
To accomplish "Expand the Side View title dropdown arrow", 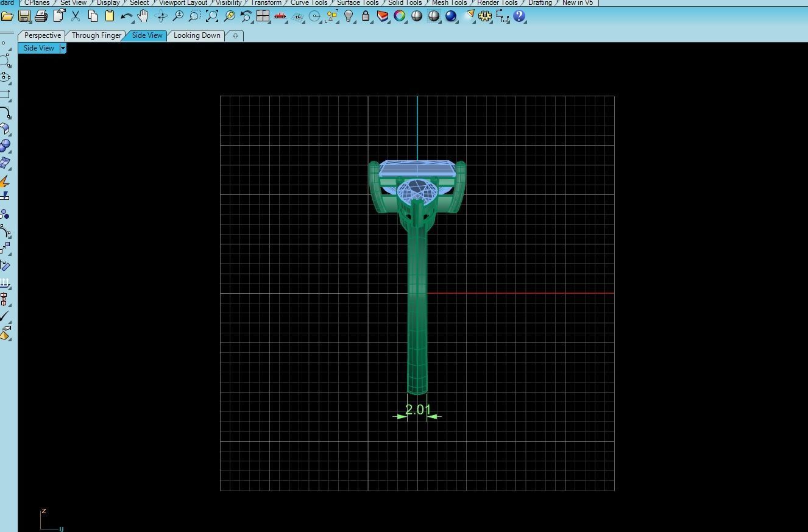I will [63, 48].
